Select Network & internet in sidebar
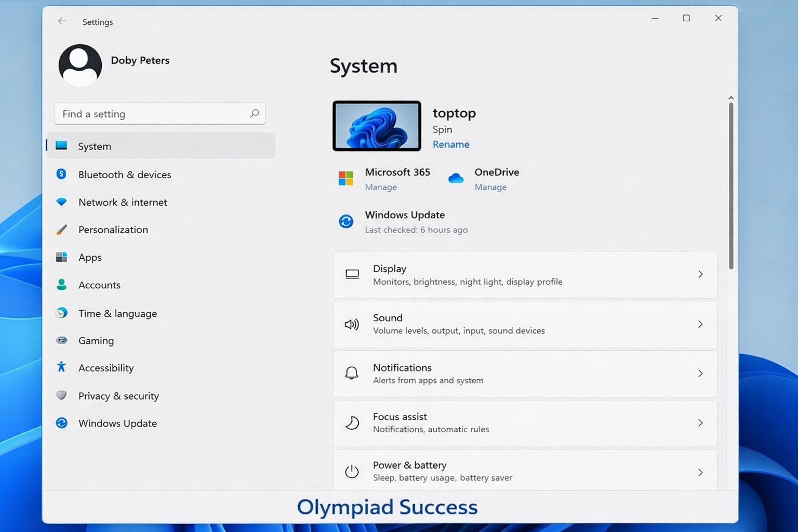The height and width of the screenshot is (532, 798). [123, 202]
